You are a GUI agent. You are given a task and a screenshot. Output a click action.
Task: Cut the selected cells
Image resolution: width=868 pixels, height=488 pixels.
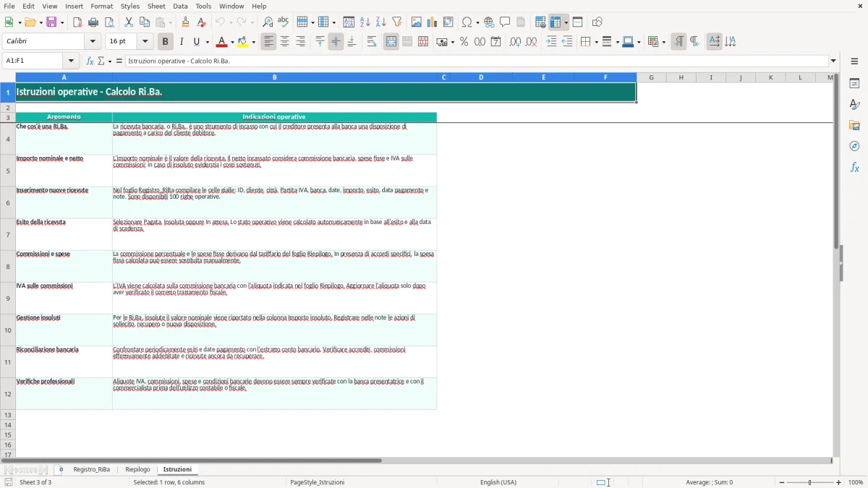pyautogui.click(x=129, y=22)
